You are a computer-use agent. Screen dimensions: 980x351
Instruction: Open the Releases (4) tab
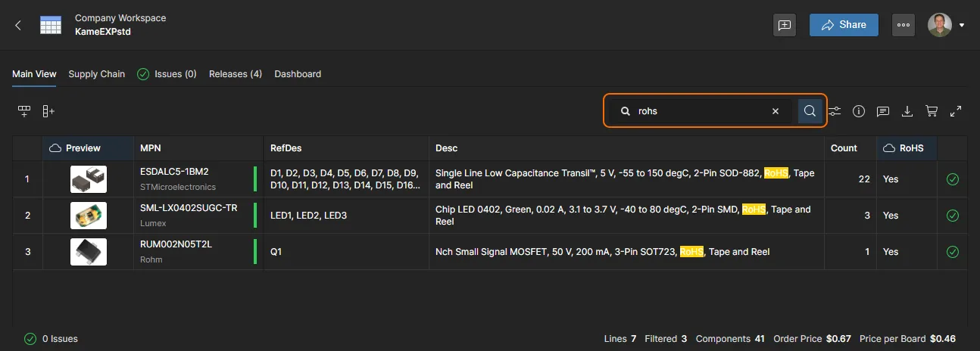(235, 74)
